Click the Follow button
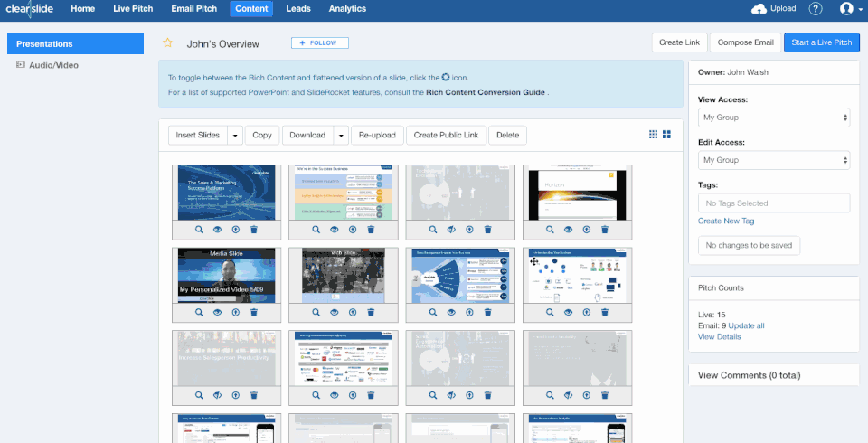 [x=320, y=43]
